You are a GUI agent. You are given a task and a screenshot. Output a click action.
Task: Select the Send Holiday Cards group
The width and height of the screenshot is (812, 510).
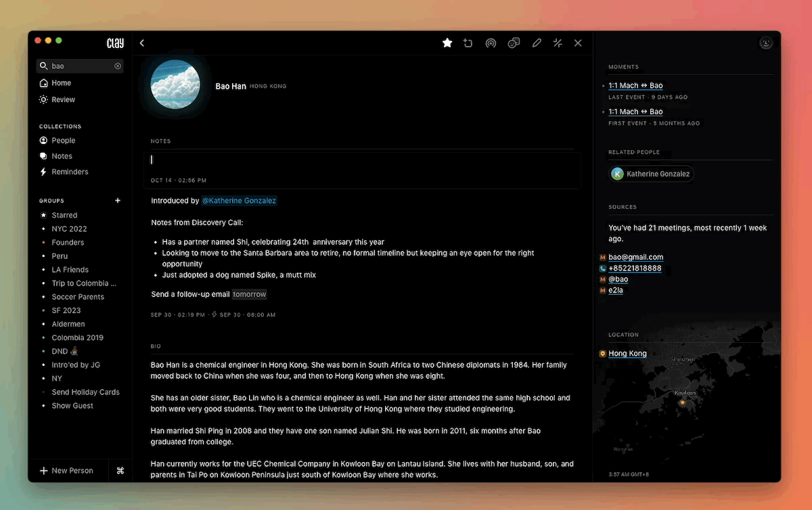[85, 392]
